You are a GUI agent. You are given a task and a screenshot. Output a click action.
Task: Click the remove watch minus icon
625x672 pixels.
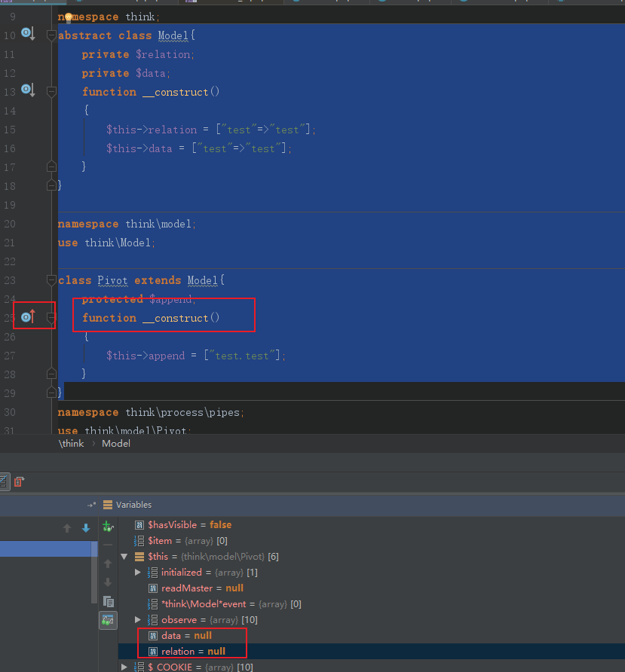[108, 545]
